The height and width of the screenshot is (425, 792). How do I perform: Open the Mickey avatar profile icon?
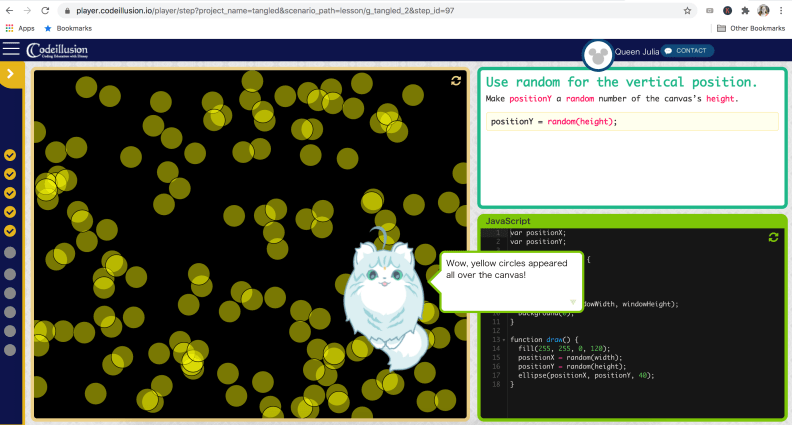click(x=598, y=56)
